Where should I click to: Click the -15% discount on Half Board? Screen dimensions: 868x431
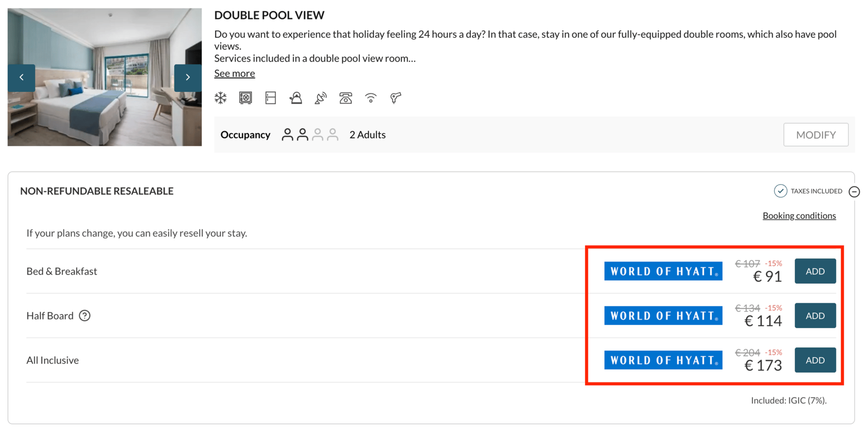pyautogui.click(x=773, y=308)
